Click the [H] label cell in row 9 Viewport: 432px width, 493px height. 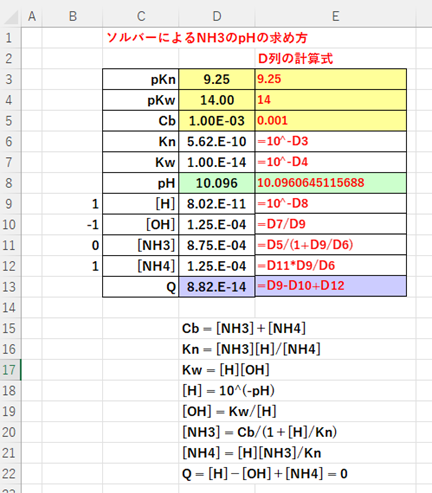[141, 204]
